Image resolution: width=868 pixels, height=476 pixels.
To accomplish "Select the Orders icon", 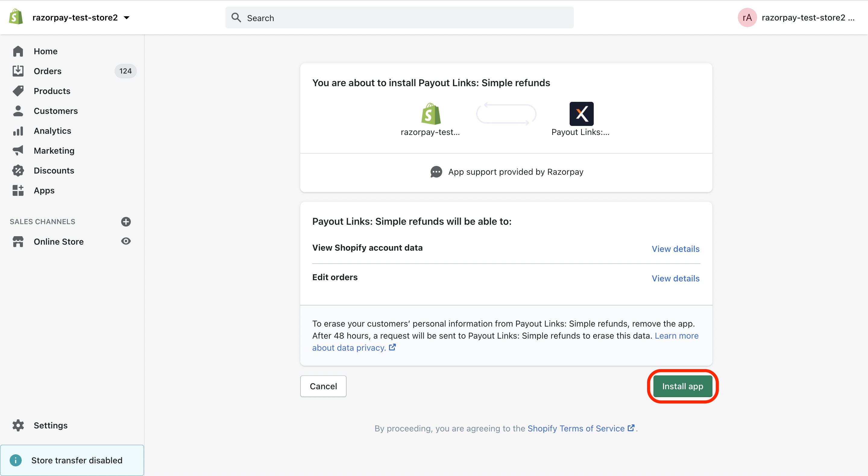I will [18, 71].
